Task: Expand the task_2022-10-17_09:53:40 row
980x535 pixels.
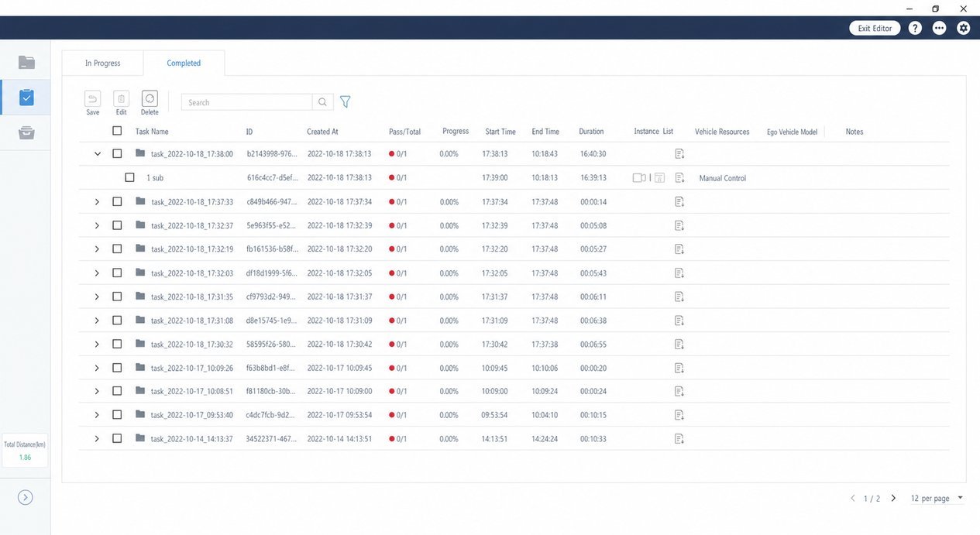Action: coord(97,415)
